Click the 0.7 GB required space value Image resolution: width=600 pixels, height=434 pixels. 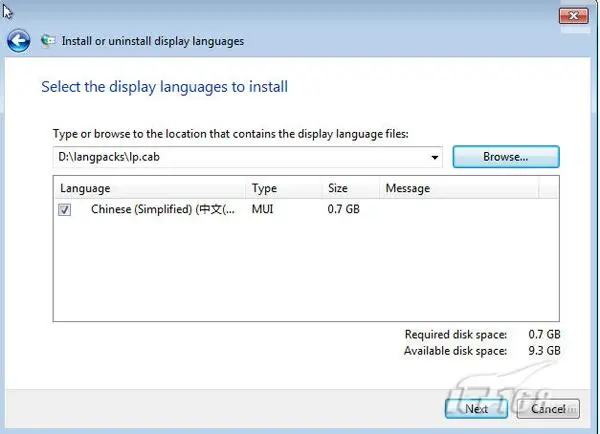pyautogui.click(x=544, y=334)
